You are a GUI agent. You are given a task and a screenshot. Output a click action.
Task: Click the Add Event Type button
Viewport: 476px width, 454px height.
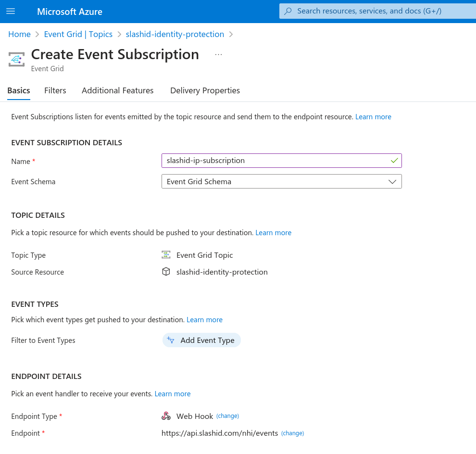pyautogui.click(x=201, y=340)
